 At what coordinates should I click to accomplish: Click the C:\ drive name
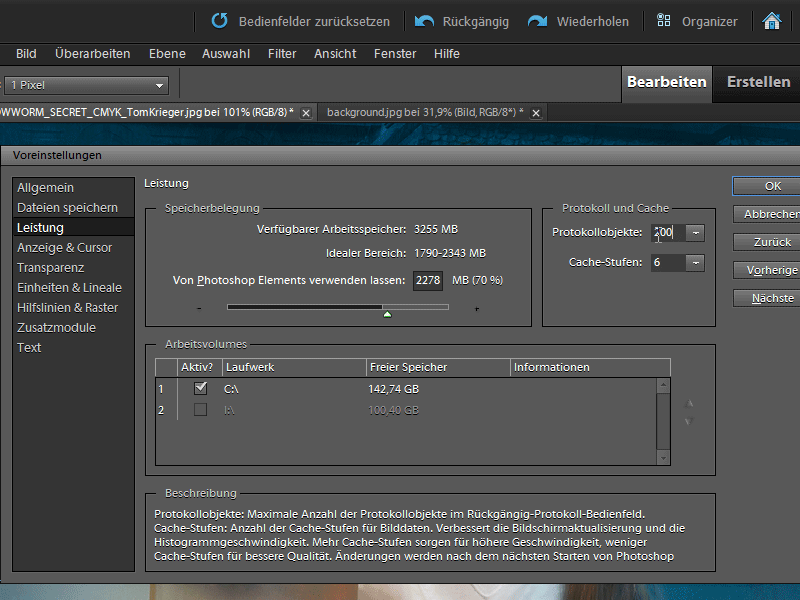point(231,389)
